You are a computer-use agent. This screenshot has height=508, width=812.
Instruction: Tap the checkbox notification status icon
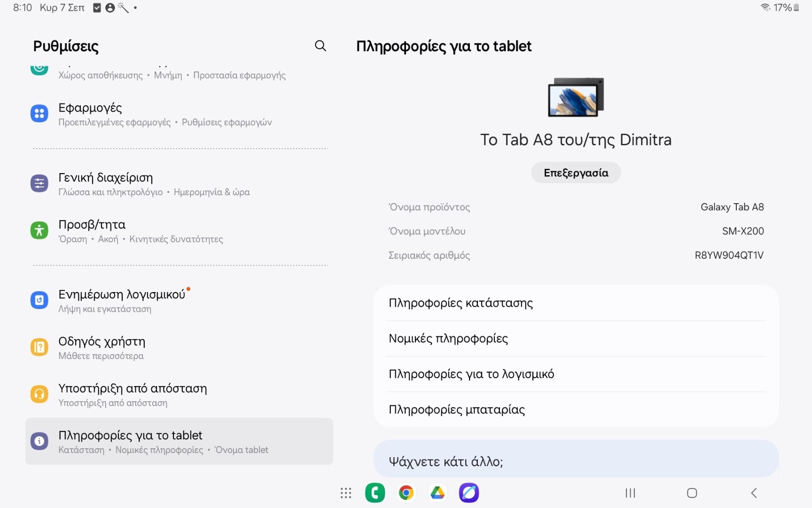click(97, 8)
